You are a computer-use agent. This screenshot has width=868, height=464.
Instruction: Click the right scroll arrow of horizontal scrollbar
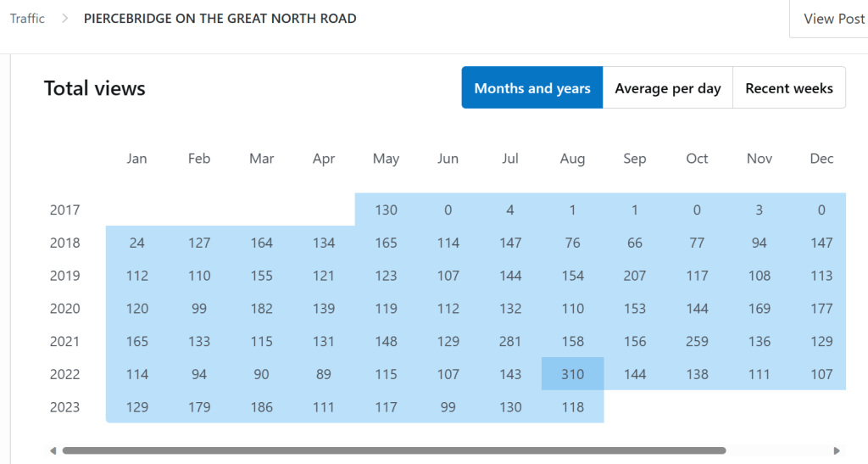click(x=837, y=450)
